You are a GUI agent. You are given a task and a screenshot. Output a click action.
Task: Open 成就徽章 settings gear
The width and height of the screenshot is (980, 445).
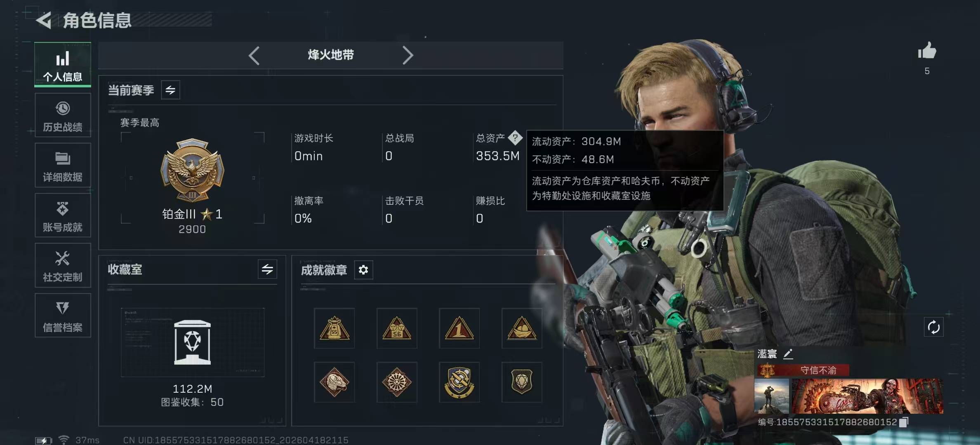point(363,270)
